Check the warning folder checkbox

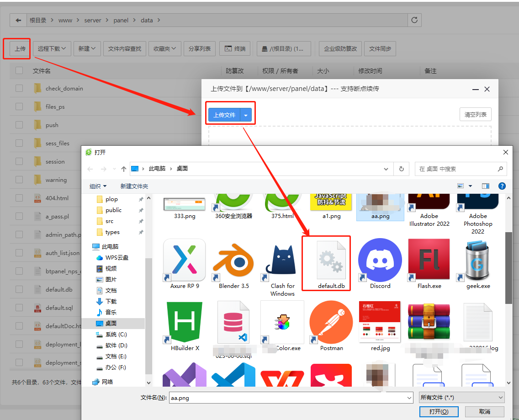click(19, 180)
